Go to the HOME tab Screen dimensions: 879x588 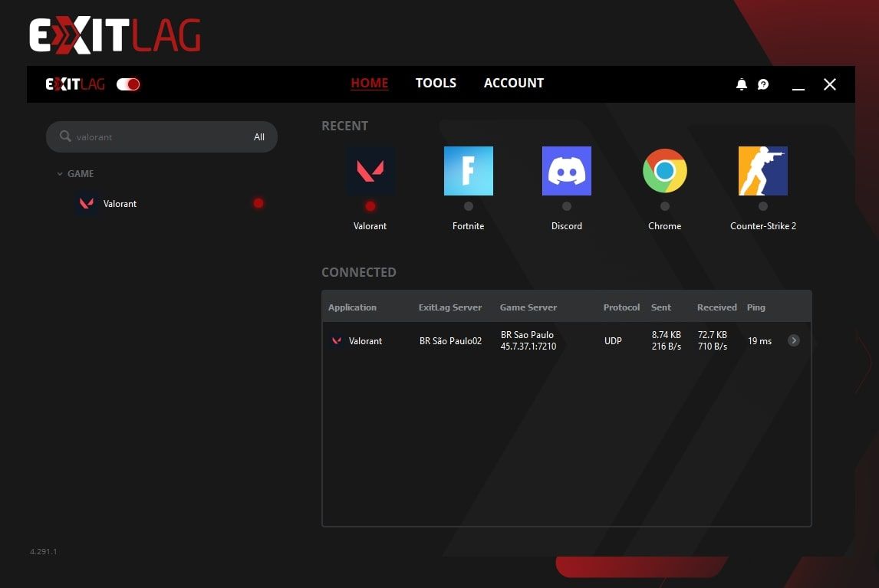click(369, 83)
